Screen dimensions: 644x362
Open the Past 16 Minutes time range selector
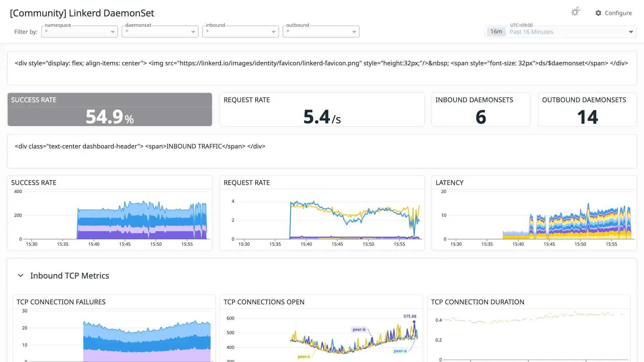pyautogui.click(x=560, y=32)
